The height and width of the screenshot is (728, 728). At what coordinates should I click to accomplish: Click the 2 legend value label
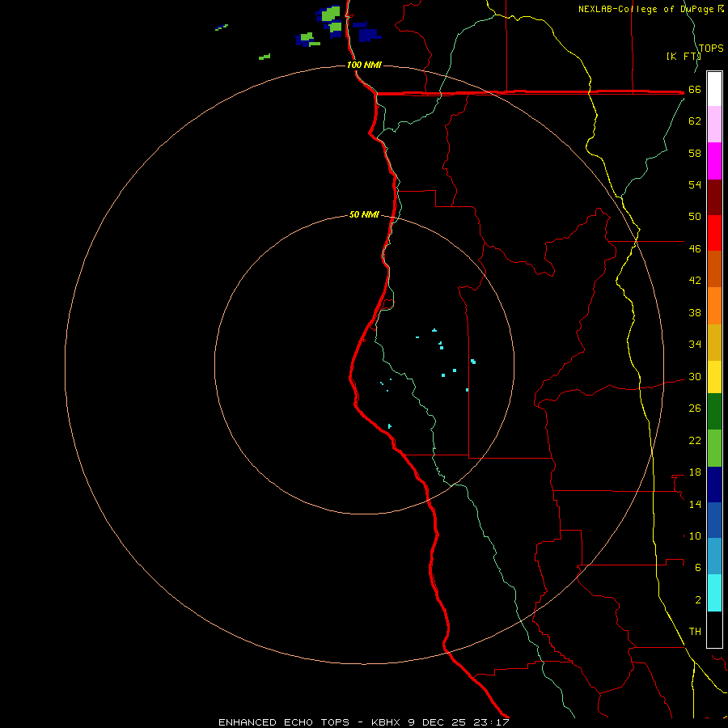(x=698, y=600)
